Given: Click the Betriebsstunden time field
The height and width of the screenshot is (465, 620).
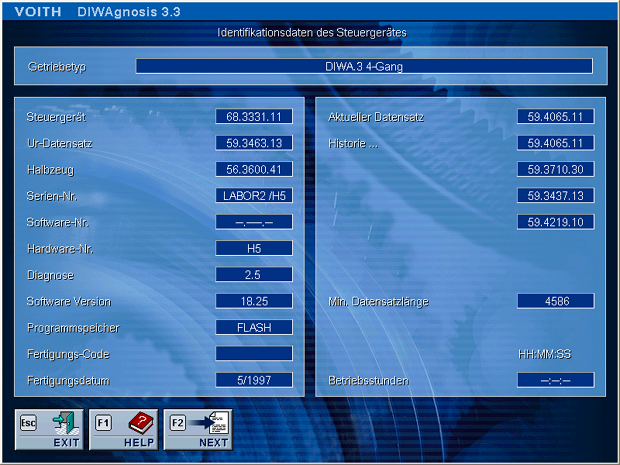Looking at the screenshot, I should 556,380.
